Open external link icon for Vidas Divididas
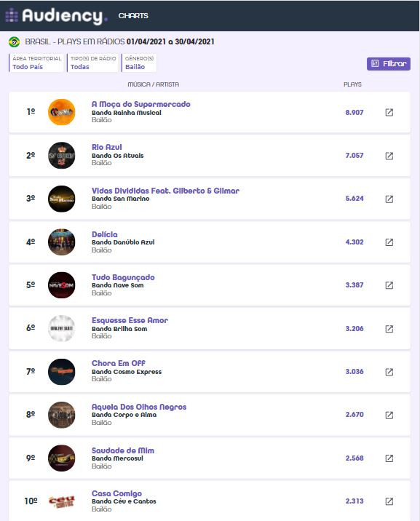The width and height of the screenshot is (420, 521). pos(389,199)
